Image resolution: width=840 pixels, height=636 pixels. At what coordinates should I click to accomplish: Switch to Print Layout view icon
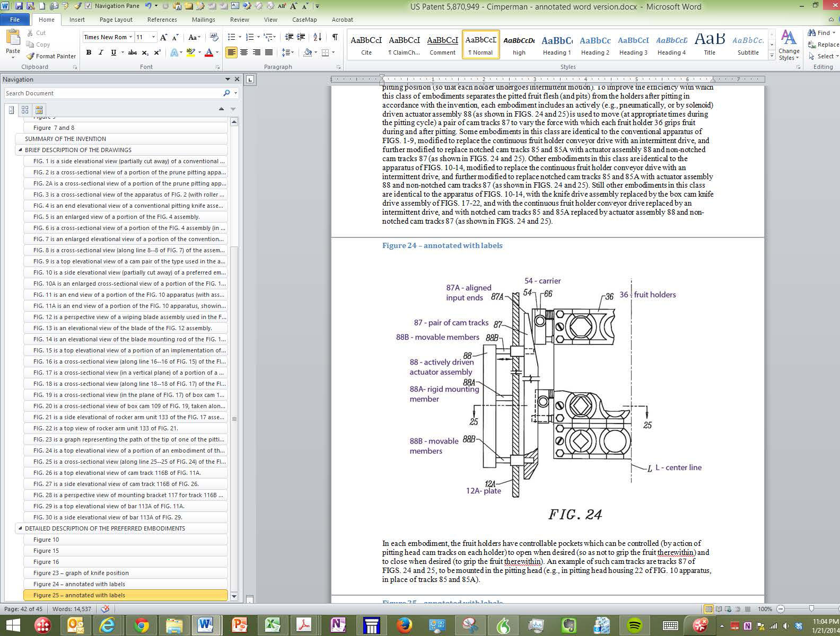tap(708, 609)
